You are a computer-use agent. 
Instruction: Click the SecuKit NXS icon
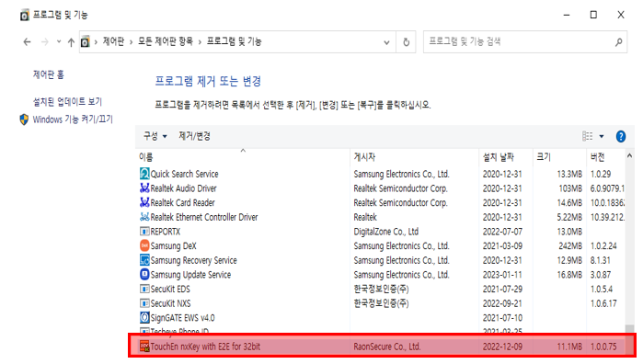point(144,303)
